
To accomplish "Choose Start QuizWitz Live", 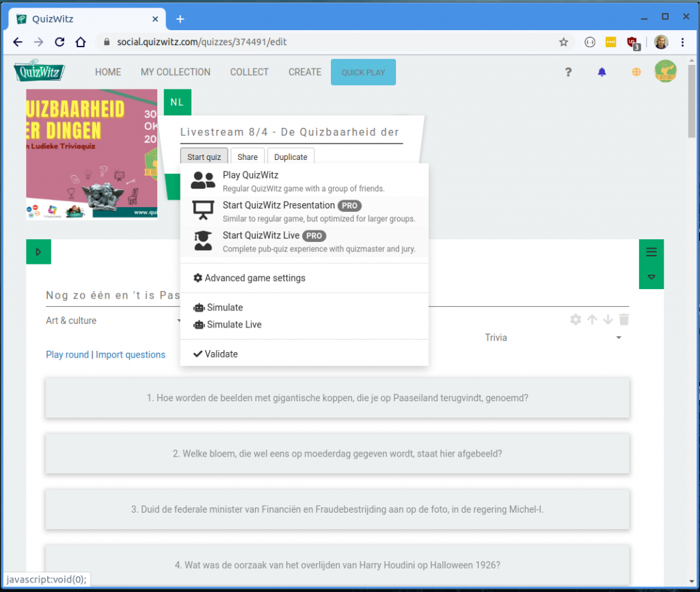I will click(x=304, y=241).
